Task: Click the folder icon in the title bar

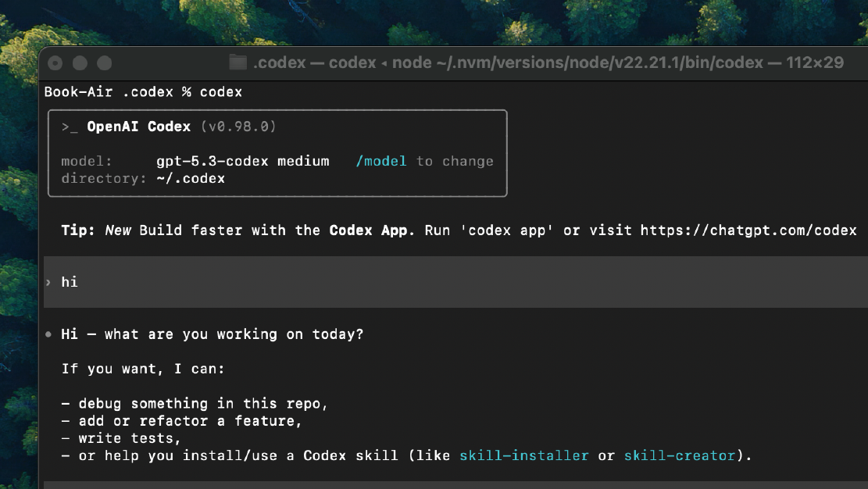Action: pos(238,62)
